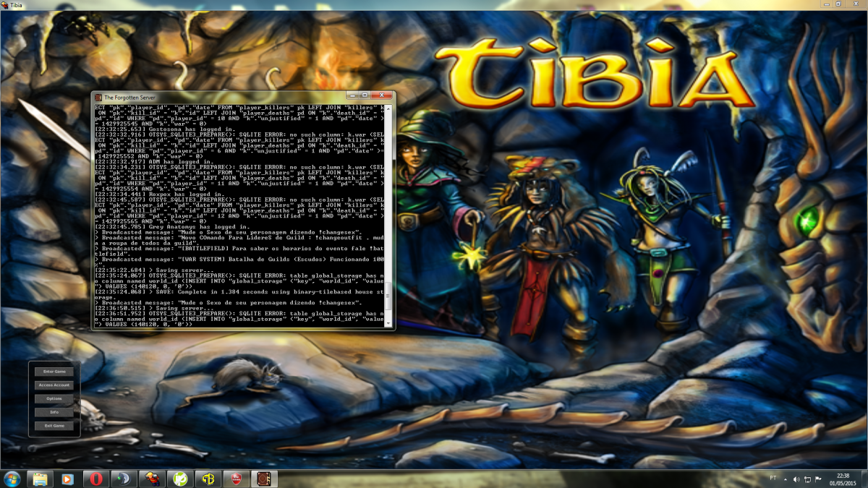
Task: Click the console window vertical scrollbar
Action: pos(388,215)
